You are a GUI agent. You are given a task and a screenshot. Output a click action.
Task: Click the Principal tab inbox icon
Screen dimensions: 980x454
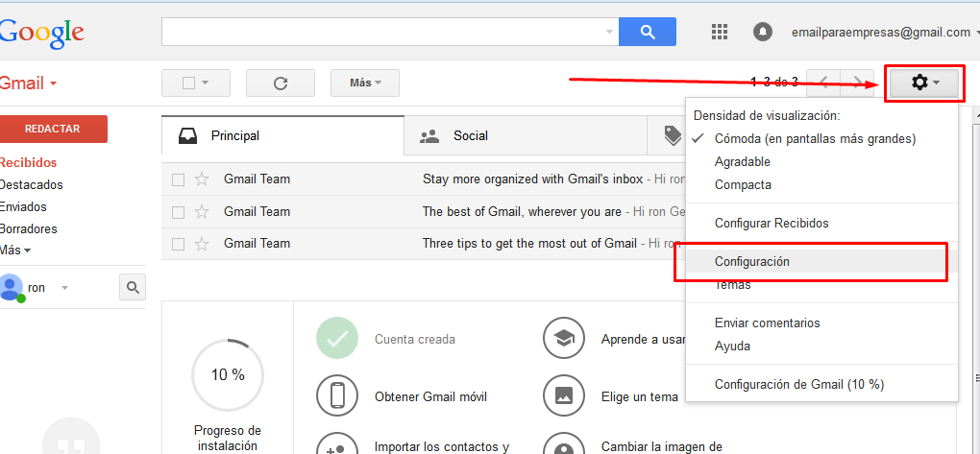click(x=188, y=135)
